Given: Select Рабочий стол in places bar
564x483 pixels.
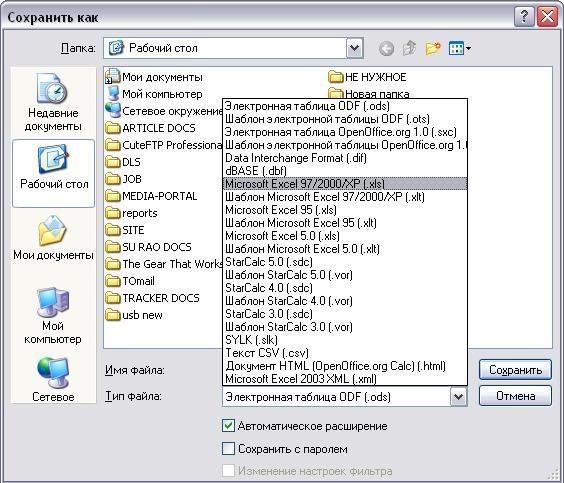Looking at the screenshot, I should 54,173.
